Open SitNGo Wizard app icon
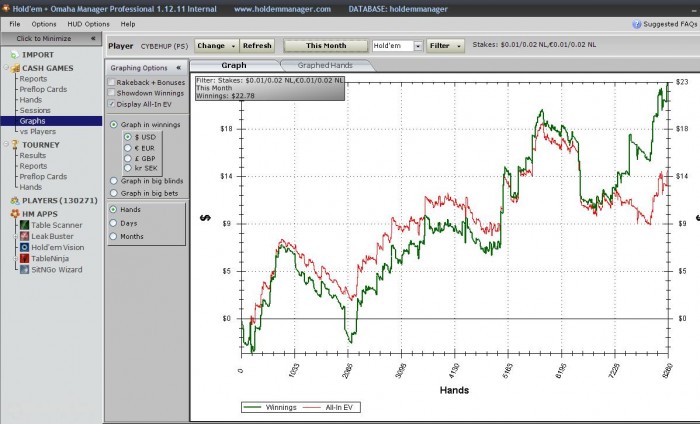Viewport: 700px width, 424px height. [x=25, y=270]
